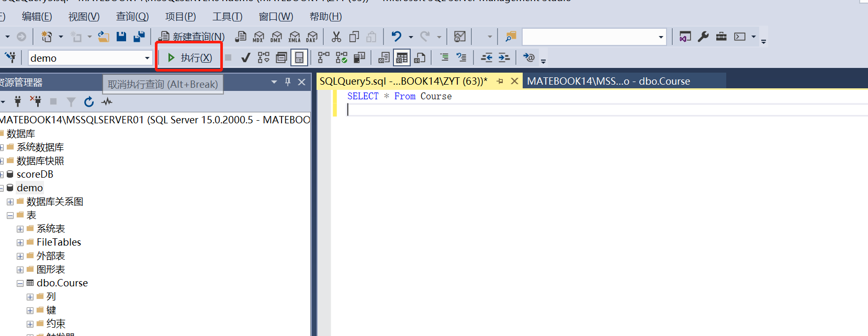Select the scoreDB database node
Image resolution: width=868 pixels, height=336 pixels.
point(35,175)
